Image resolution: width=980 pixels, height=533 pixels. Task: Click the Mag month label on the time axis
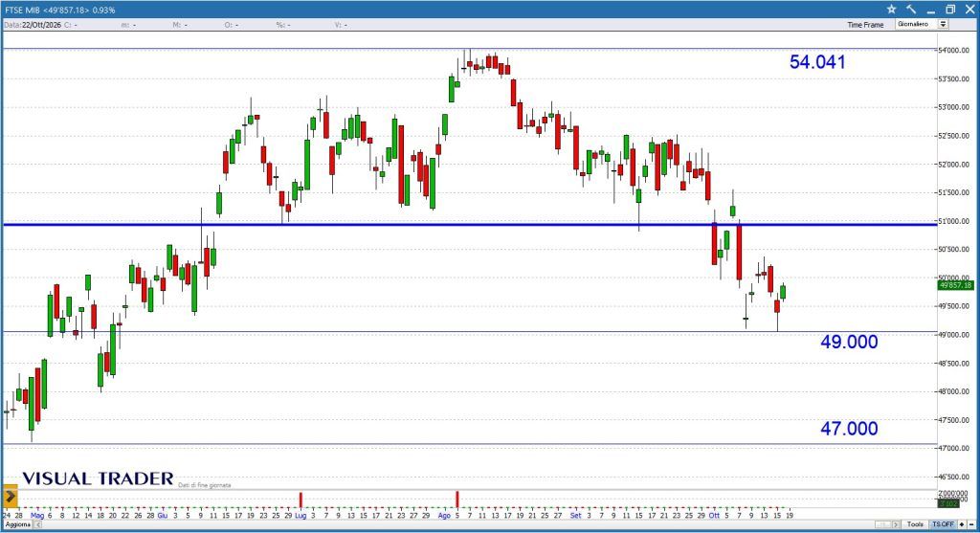37,516
